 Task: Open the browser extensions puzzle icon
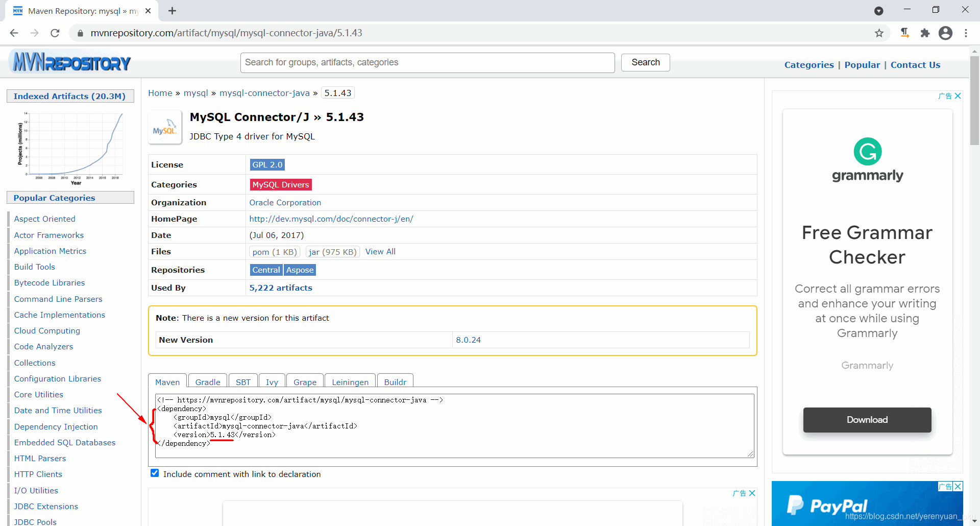925,33
